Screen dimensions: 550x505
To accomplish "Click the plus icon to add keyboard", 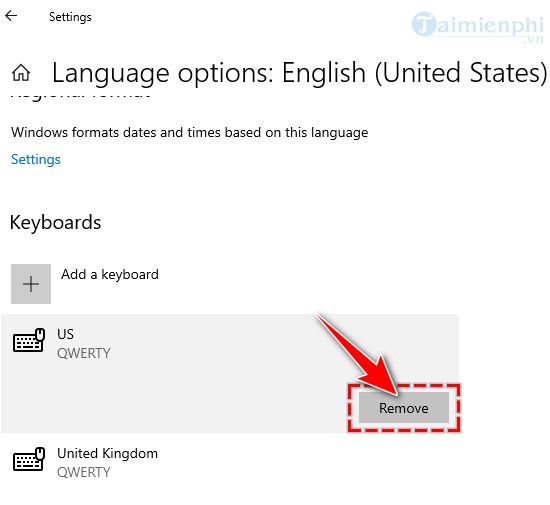I will (x=31, y=284).
